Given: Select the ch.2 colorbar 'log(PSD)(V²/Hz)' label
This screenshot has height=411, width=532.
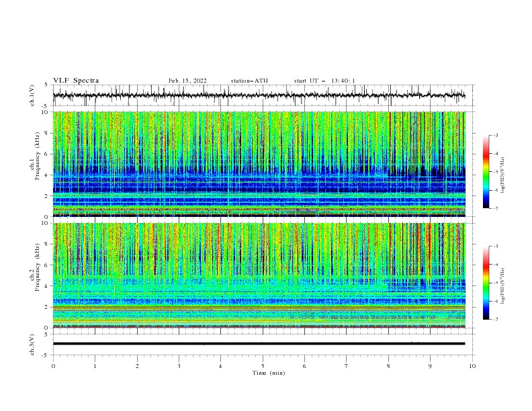Looking at the screenshot, I should pyautogui.click(x=503, y=286).
